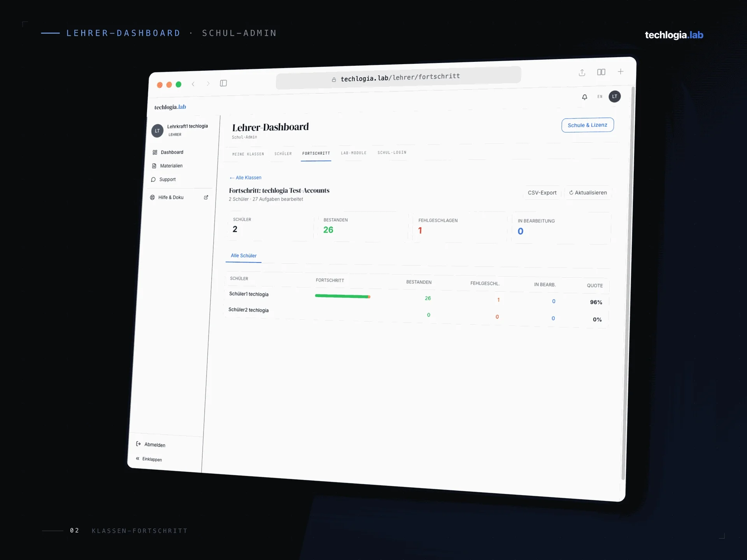Click the Dashboard grid icon in sidebar
This screenshot has height=560, width=747.
[x=155, y=152]
